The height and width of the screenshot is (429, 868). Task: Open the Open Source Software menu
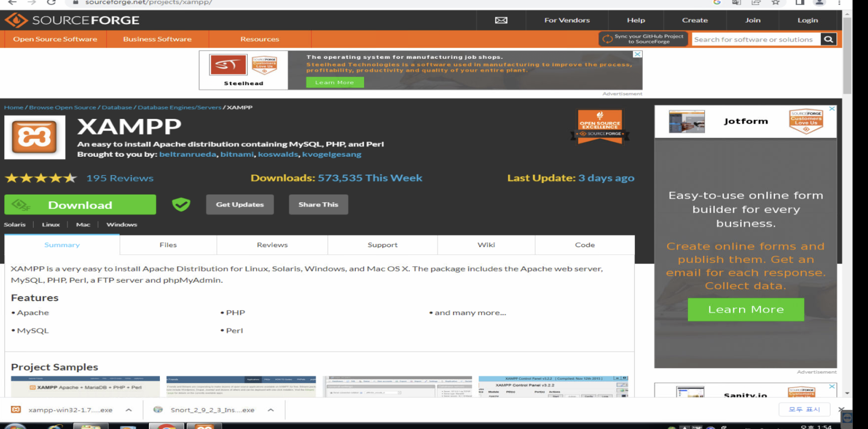(55, 39)
